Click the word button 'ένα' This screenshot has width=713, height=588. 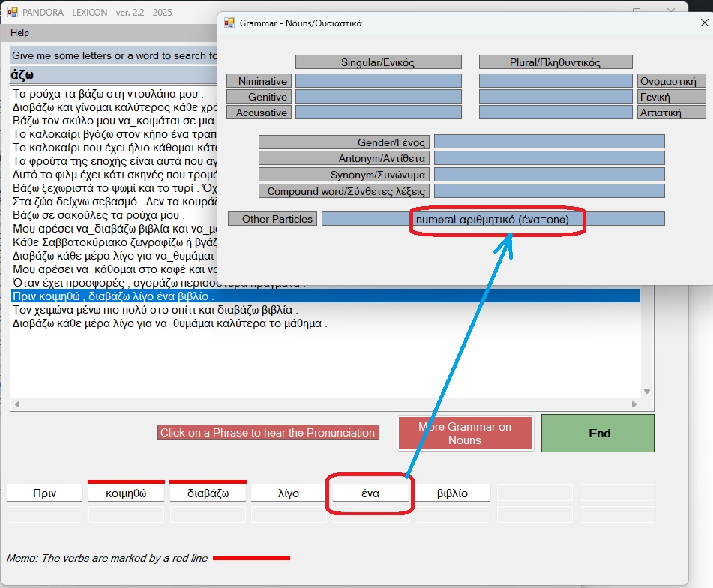click(x=370, y=493)
